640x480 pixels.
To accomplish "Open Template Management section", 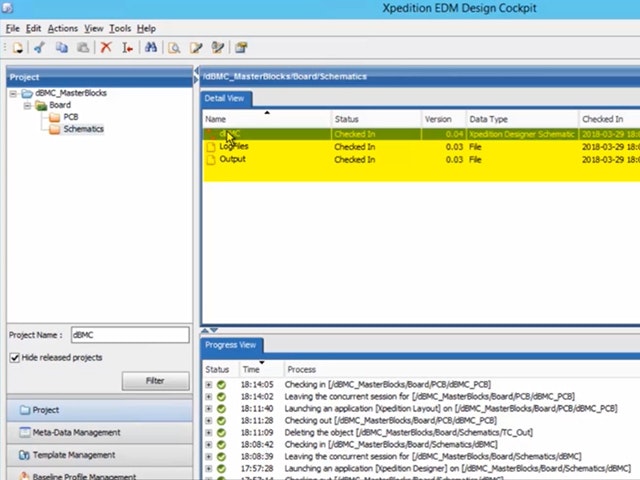I will point(100,455).
